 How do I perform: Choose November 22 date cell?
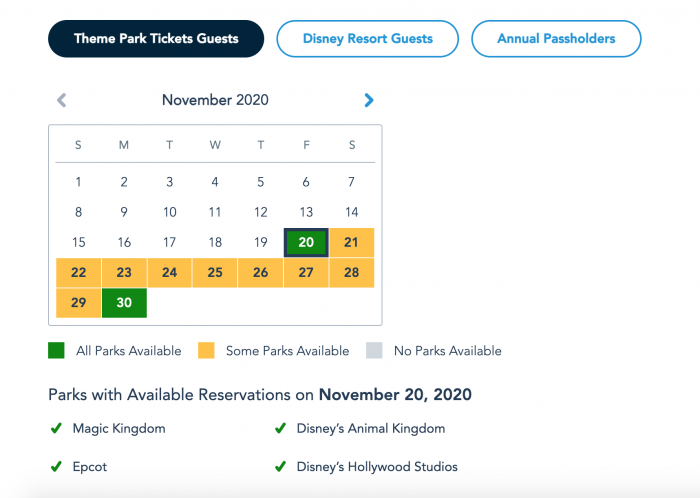pyautogui.click(x=79, y=273)
